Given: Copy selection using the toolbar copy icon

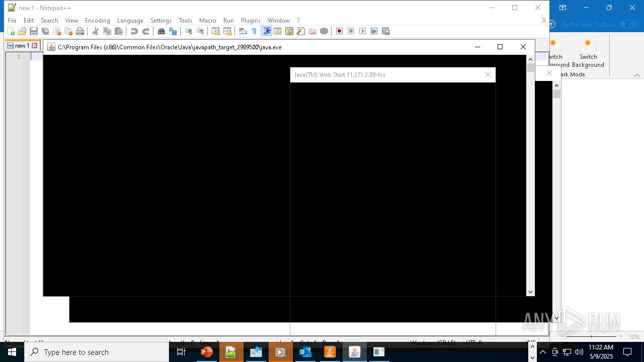Looking at the screenshot, I should [107, 31].
